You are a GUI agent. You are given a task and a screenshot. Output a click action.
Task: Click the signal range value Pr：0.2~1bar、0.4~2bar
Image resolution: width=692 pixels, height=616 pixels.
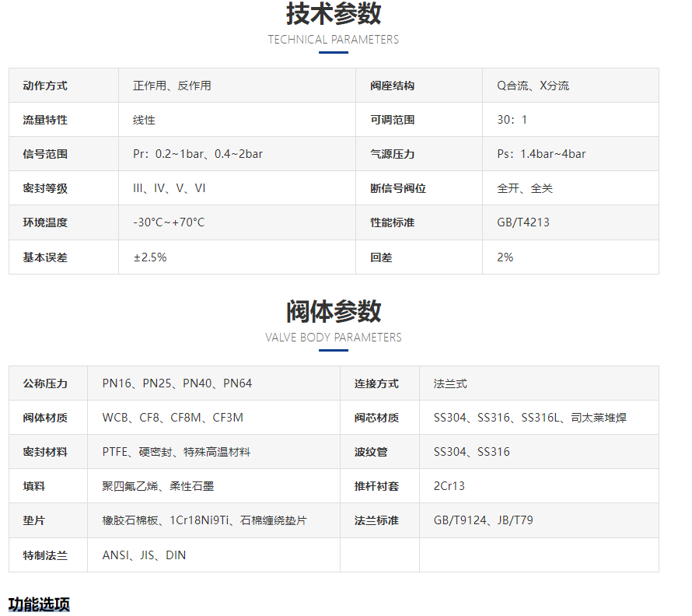[197, 154]
